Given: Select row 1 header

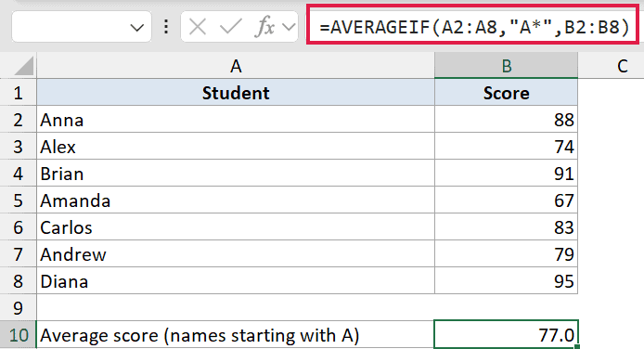Looking at the screenshot, I should coord(18,93).
